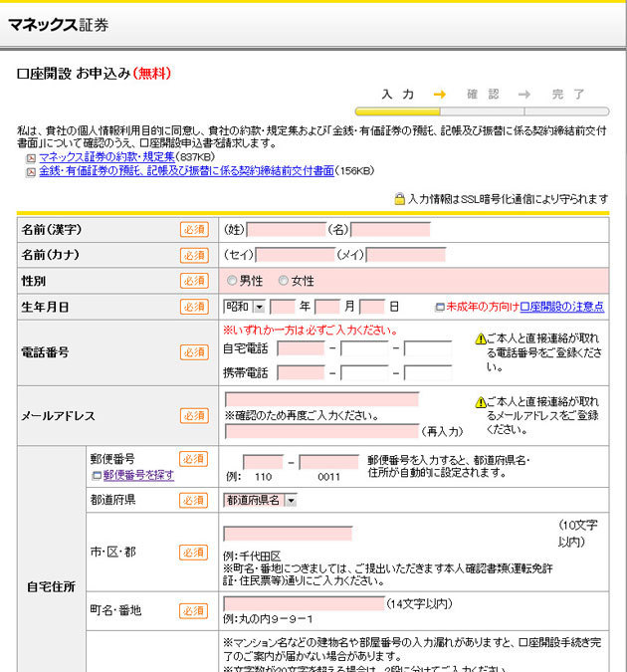Viewport: 627px width, 672px height.
Task: Open the 都道府県名 dropdown
Action: 260,500
